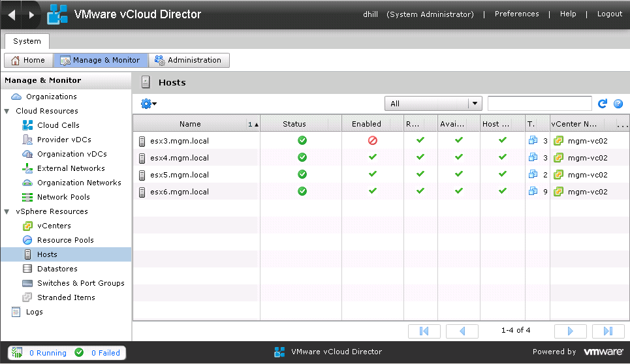Go to the Home tab
The width and height of the screenshot is (630, 364).
(29, 60)
